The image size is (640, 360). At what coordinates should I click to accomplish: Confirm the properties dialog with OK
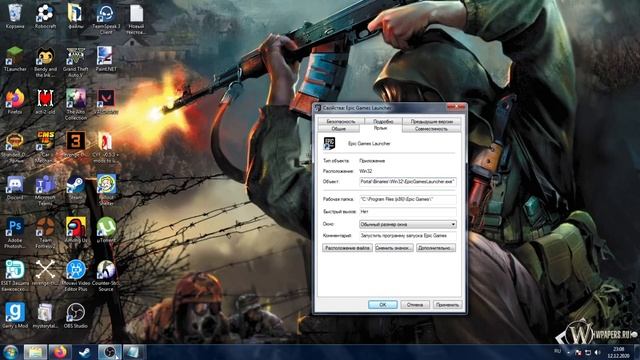pyautogui.click(x=382, y=304)
